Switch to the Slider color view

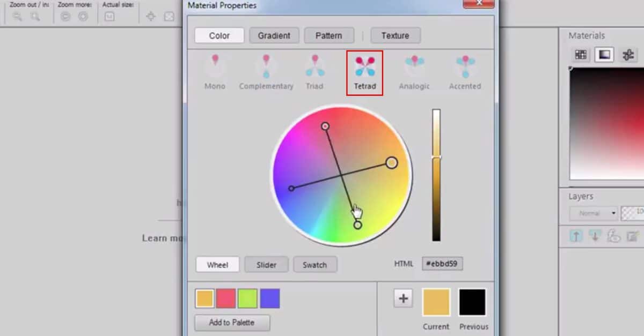266,264
